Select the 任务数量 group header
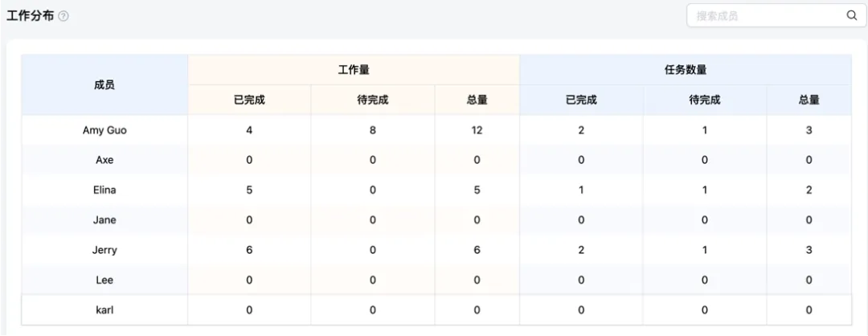The width and height of the screenshot is (868, 336). coord(685,70)
